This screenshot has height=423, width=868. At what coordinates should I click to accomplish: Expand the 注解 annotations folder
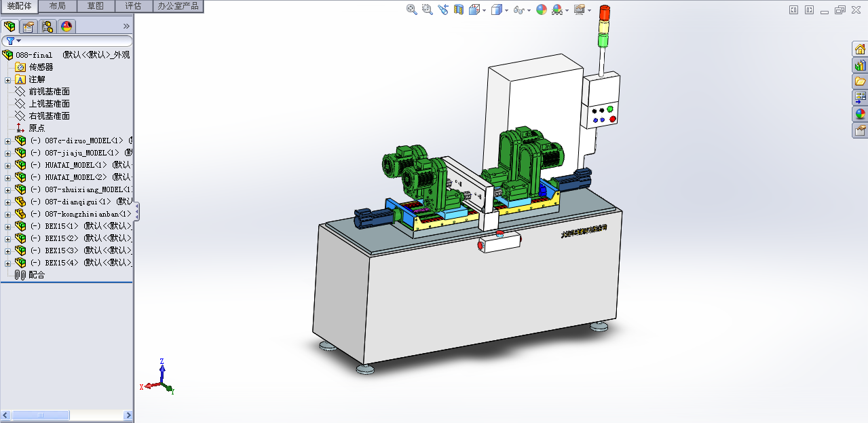pos(7,80)
